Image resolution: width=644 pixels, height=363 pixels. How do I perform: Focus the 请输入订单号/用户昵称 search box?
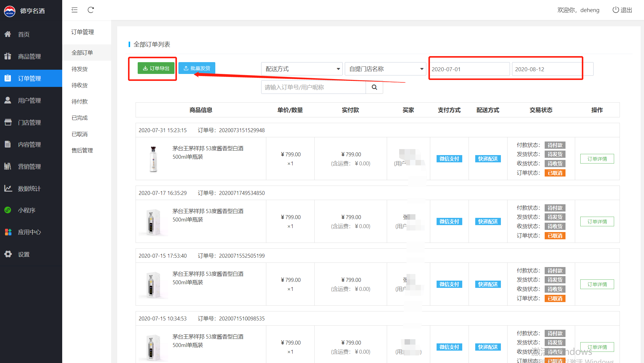pyautogui.click(x=313, y=87)
